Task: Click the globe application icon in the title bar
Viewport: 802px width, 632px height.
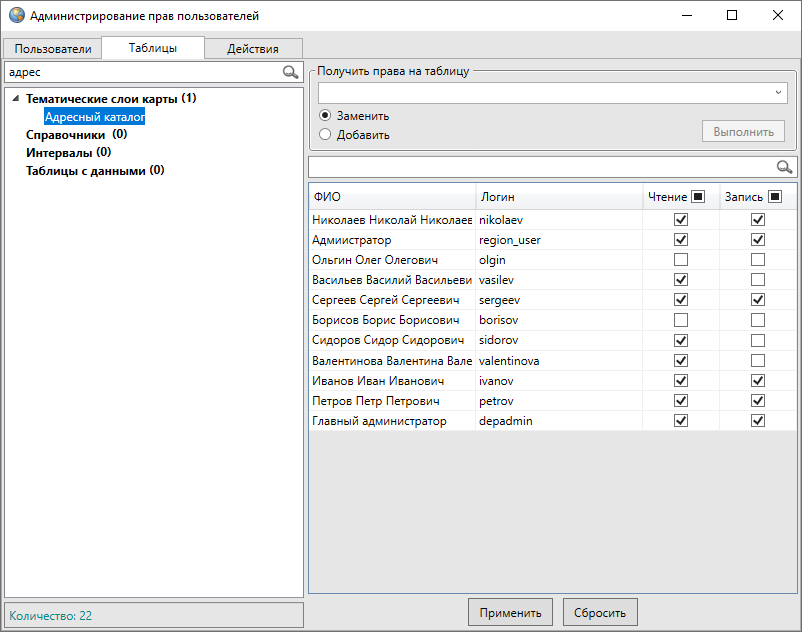Action: 16,16
